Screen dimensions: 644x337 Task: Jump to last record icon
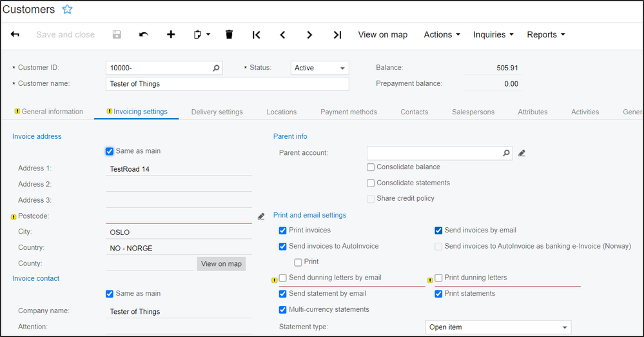(x=337, y=35)
